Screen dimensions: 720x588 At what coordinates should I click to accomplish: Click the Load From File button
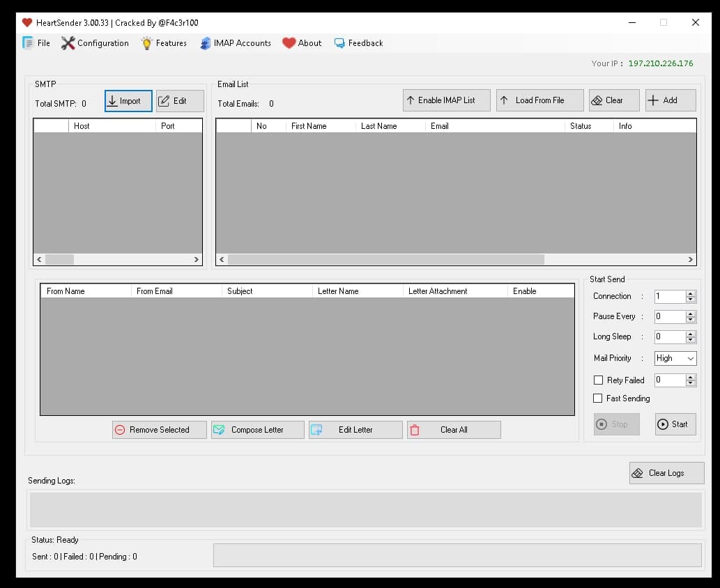click(x=539, y=100)
